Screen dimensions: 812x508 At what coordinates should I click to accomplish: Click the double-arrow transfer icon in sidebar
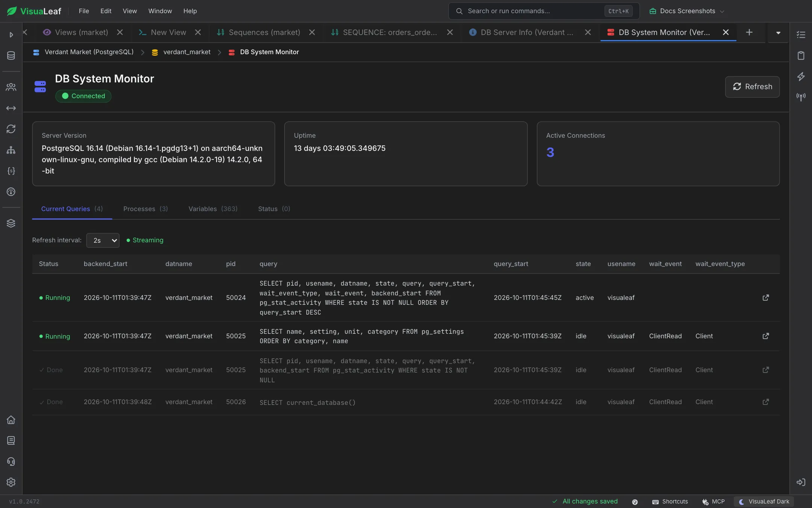(x=11, y=108)
